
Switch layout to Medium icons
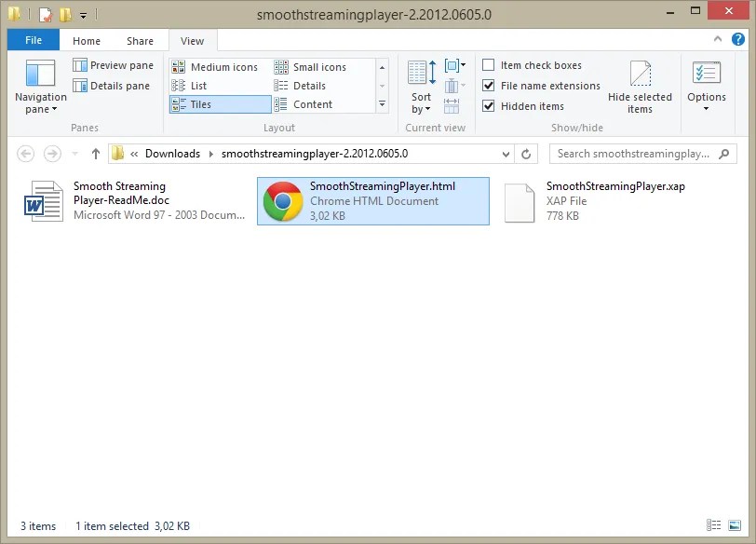point(215,67)
